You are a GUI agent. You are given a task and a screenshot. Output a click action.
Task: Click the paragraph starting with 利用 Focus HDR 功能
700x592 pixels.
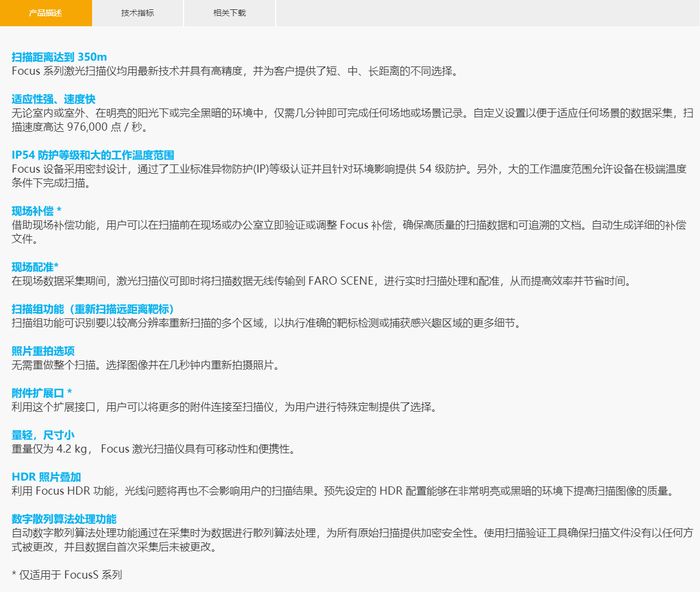[x=343, y=491]
